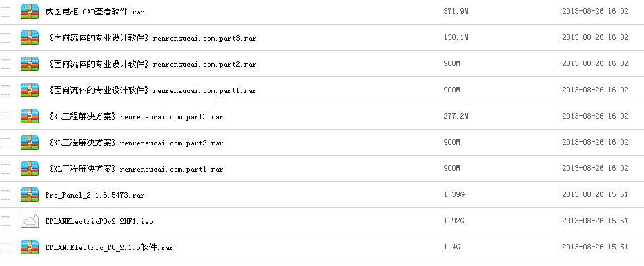644x266 pixels.
Task: Open 面向流体的专业设计软件 part2.rar file name
Action: tap(152, 64)
